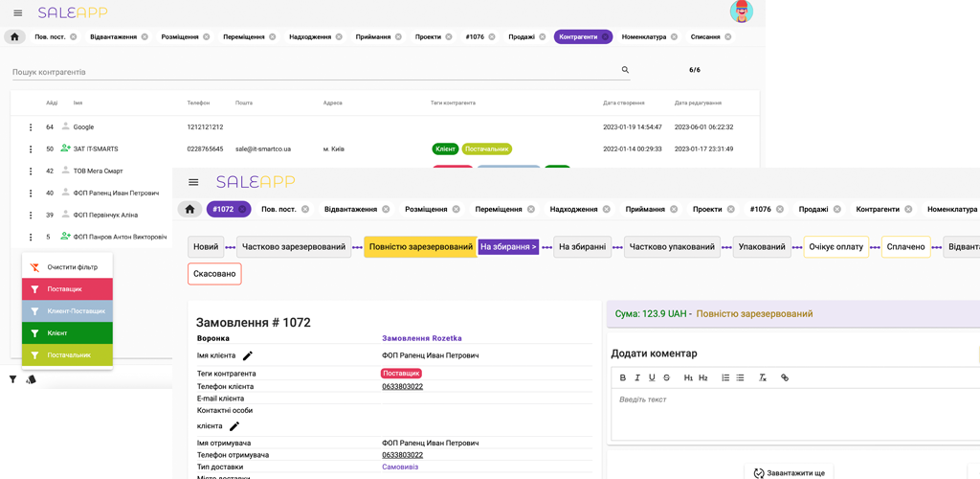
Task: Open Переміщення tab in order window
Action: (498, 209)
